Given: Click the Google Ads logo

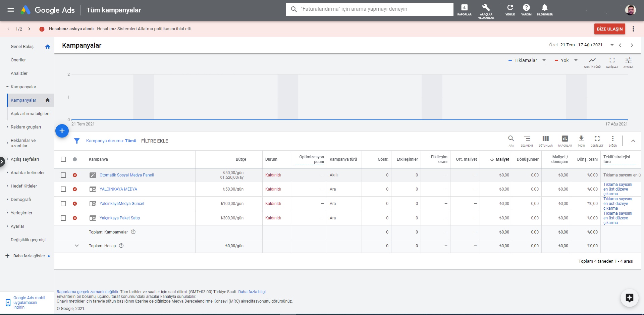Looking at the screenshot, I should tap(48, 10).
